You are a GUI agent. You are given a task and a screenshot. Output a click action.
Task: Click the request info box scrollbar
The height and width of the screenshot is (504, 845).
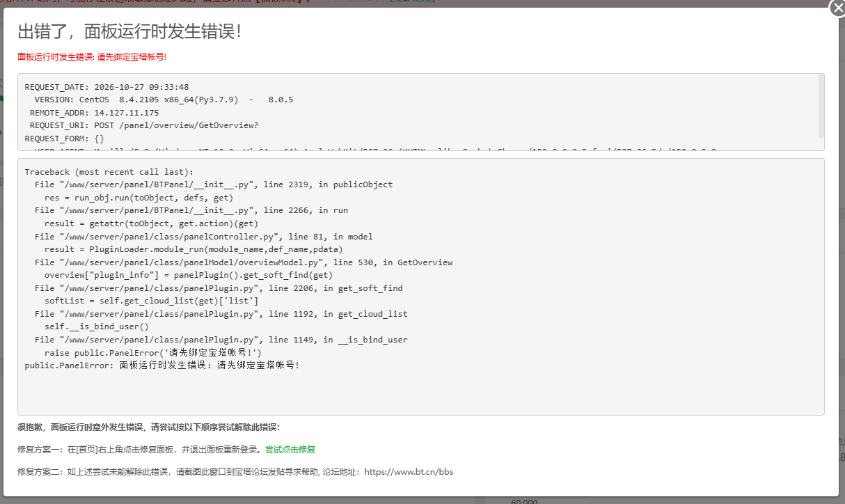(821, 107)
